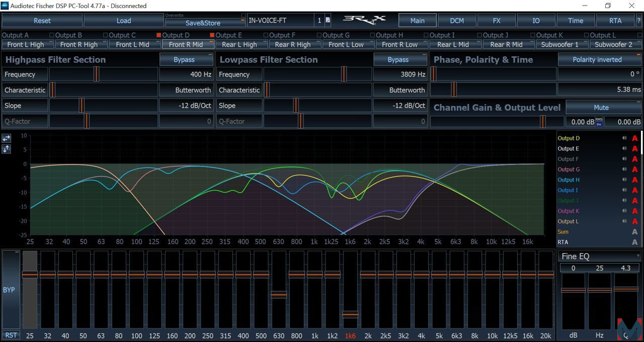The width and height of the screenshot is (644, 342).
Task: Click the PH indicator icon in gain section
Action: coord(599,124)
